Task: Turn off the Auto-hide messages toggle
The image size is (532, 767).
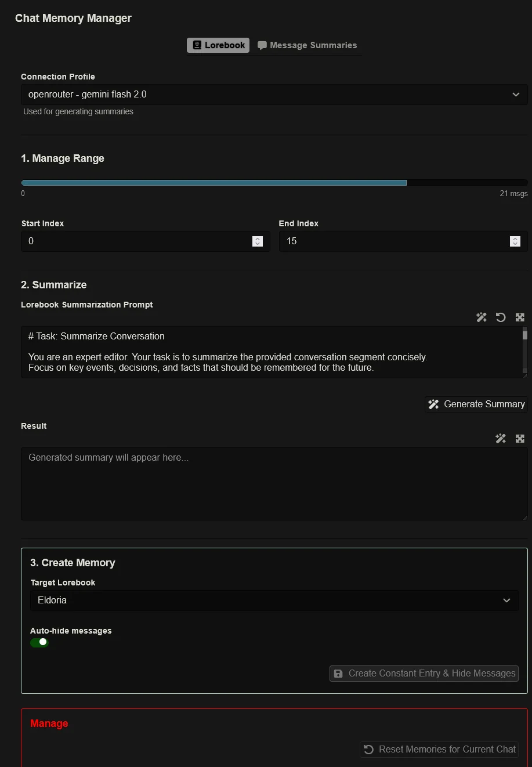Action: click(x=39, y=642)
